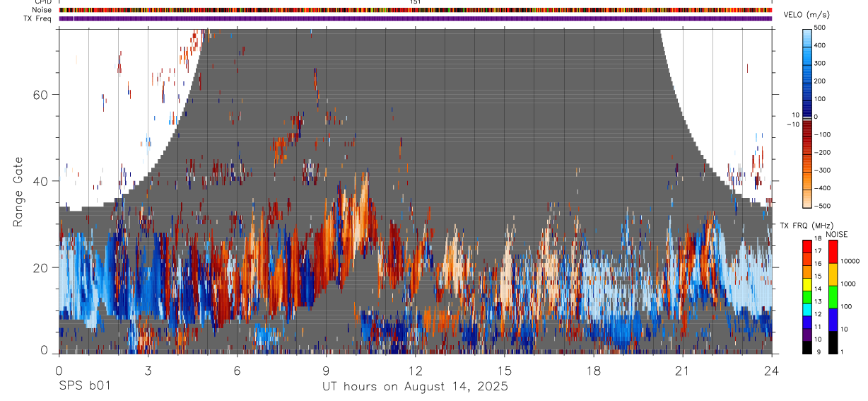
Task: Click the cyan segment of the TX FRQ color bar
Action: (807, 308)
